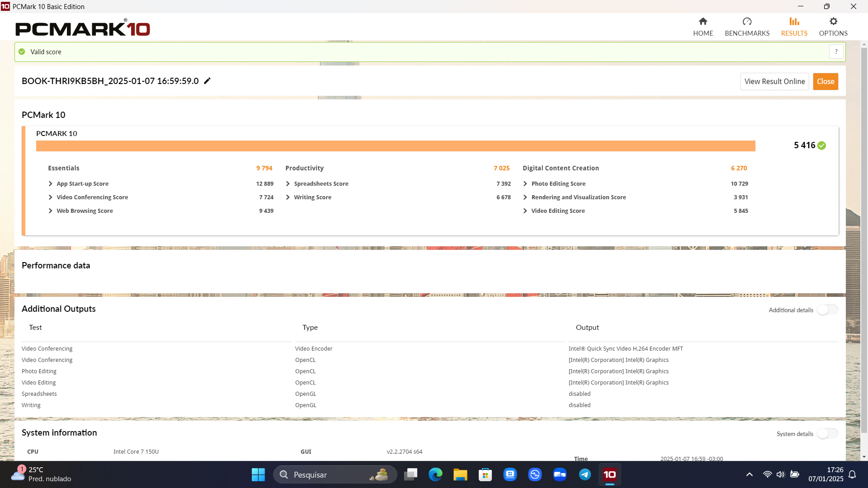Open the Benchmarks gauge icon
Viewport: 868px width, 488px height.
pos(747,22)
